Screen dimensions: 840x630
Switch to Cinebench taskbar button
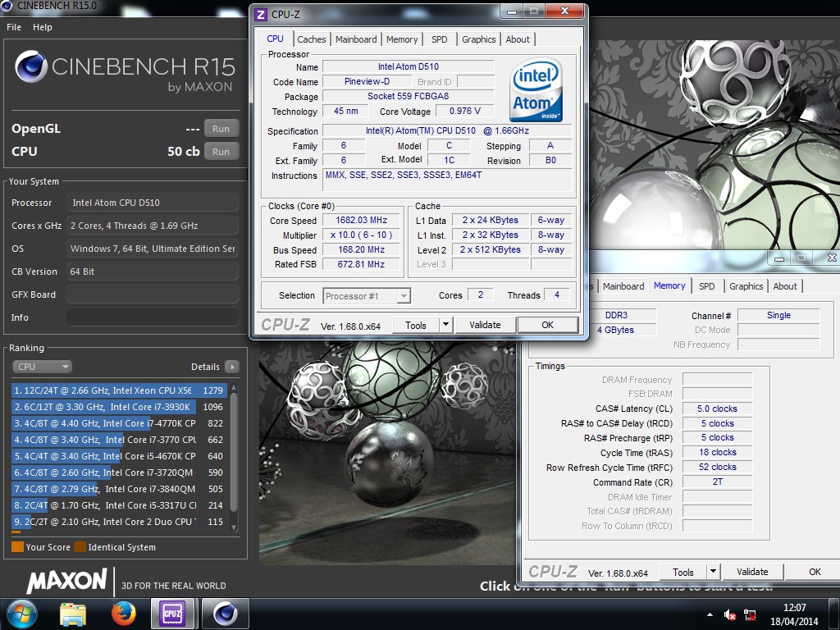(x=225, y=614)
